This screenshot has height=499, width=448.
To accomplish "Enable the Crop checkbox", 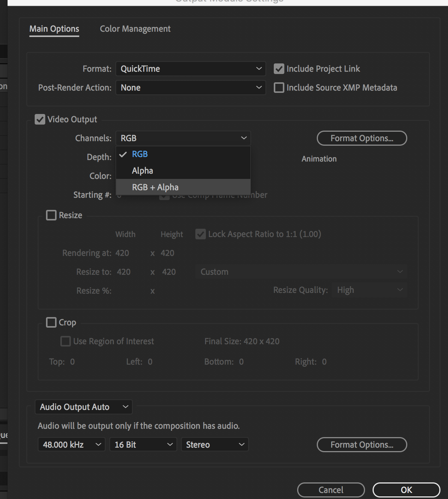I will [51, 322].
